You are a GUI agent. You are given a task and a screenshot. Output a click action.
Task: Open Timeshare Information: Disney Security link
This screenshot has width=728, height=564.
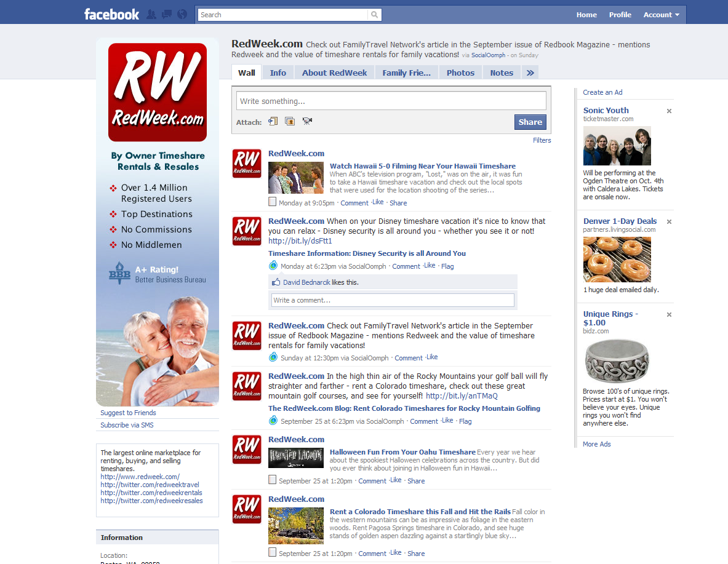pyautogui.click(x=367, y=253)
